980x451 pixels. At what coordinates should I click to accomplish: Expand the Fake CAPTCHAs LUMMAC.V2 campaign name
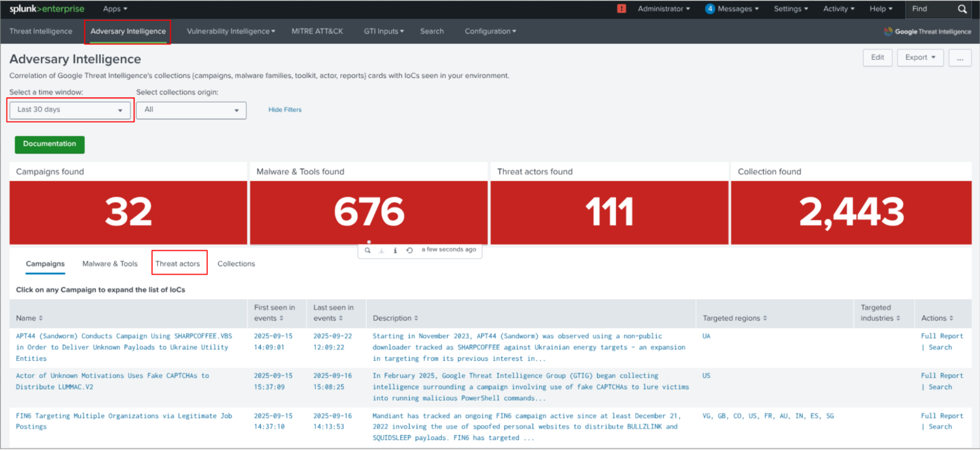coord(113,381)
